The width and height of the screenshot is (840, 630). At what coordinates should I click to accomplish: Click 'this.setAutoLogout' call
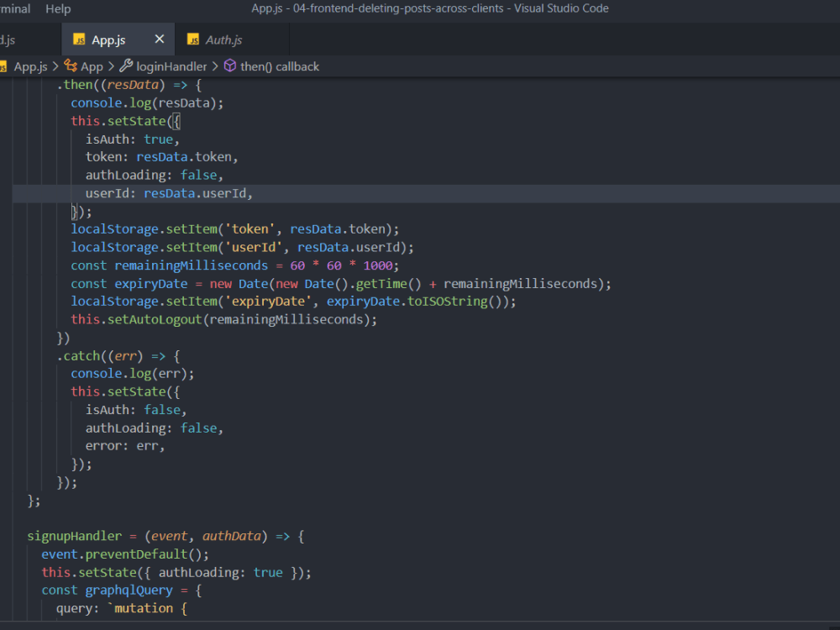tap(136, 320)
